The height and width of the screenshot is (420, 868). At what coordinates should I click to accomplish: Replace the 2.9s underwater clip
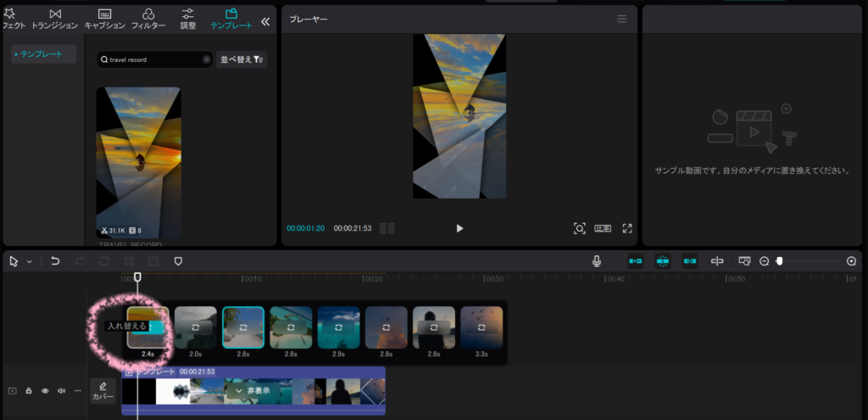point(338,328)
